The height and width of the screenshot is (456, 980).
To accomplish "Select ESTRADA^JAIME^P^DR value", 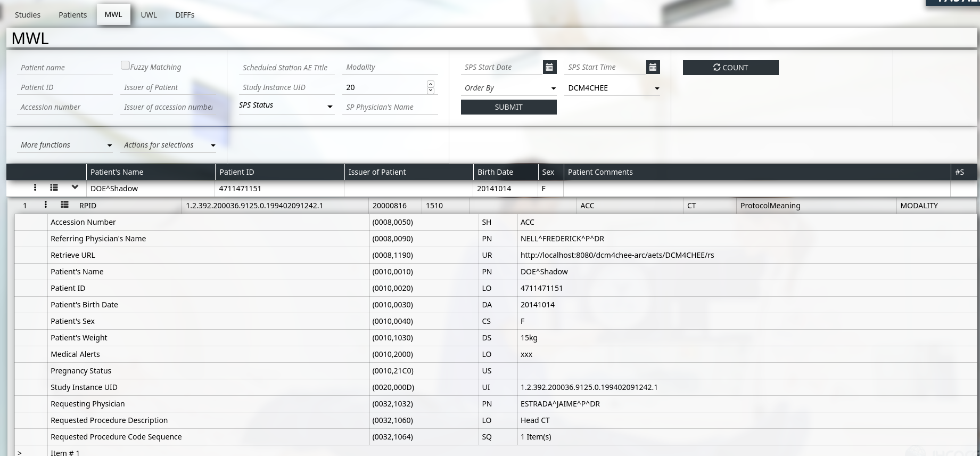I will (x=560, y=404).
